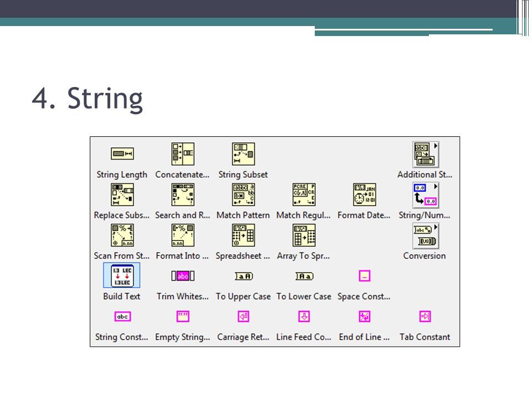Click the 'Array To Spr...' label
This screenshot has height=399, width=532.
[303, 256]
